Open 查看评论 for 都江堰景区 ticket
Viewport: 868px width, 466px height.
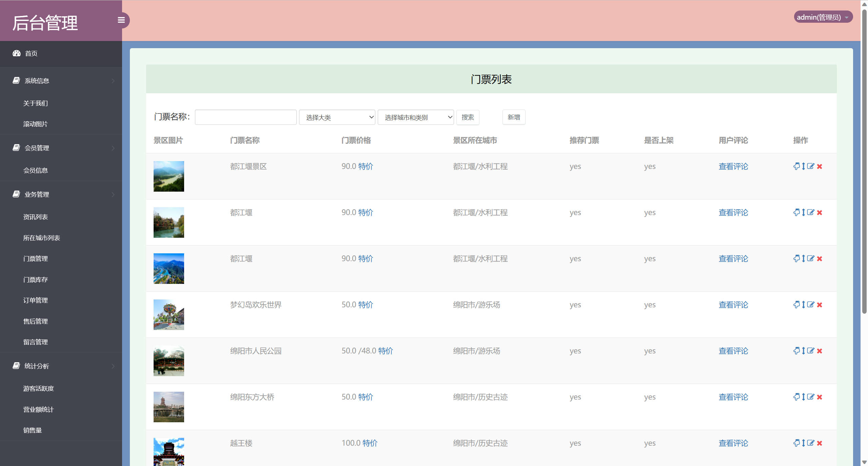click(733, 166)
